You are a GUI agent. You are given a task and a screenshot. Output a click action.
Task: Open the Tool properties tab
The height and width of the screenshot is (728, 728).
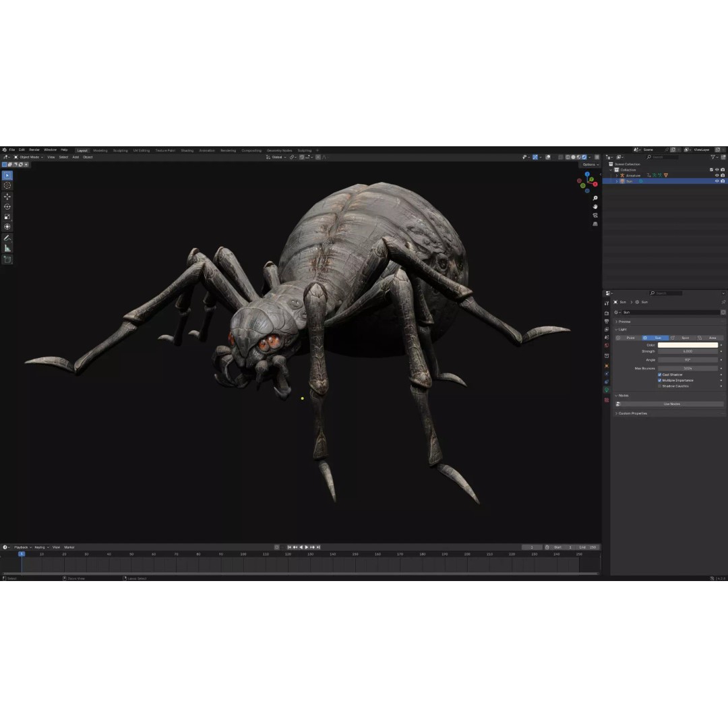tap(607, 303)
